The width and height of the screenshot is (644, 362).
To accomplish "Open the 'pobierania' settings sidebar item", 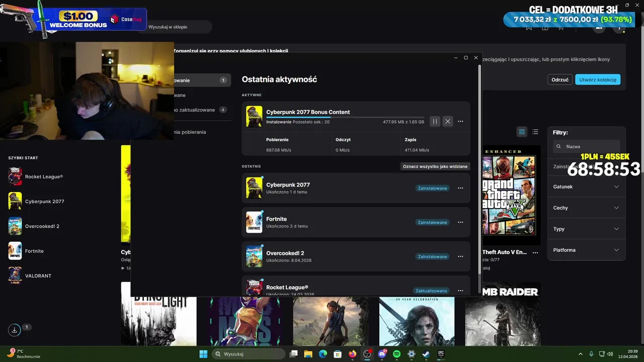I will (190, 132).
